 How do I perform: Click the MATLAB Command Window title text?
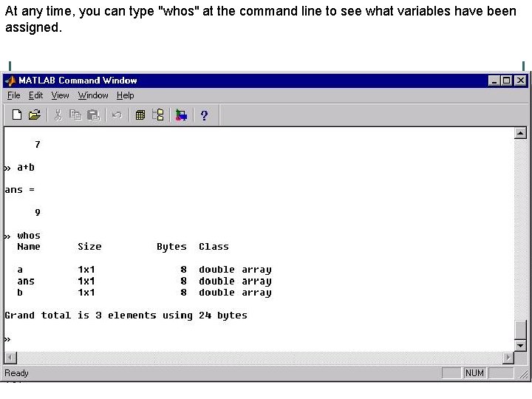[78, 81]
